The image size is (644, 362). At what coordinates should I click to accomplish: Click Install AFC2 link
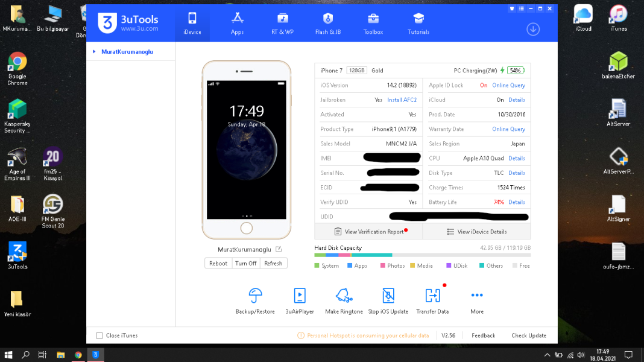coord(402,100)
